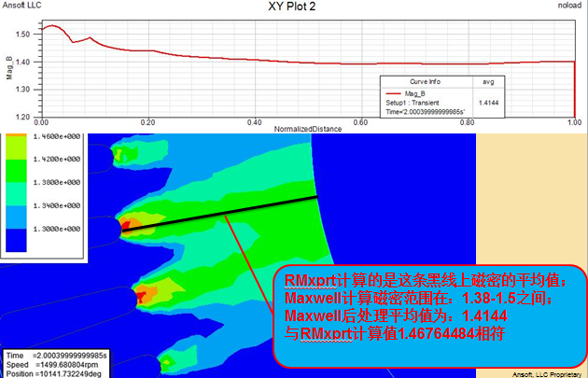Click the 1.4144 average value cell

coord(489,103)
